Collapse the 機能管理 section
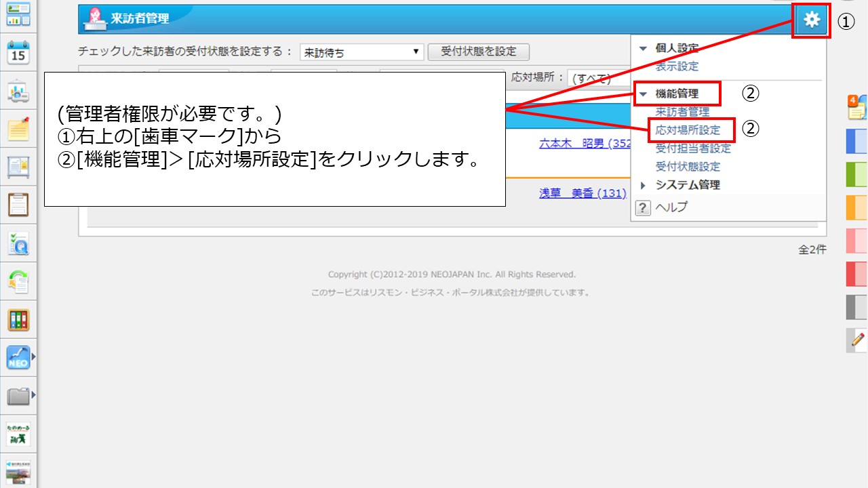Screen dimensions: 868x488 click(x=643, y=94)
